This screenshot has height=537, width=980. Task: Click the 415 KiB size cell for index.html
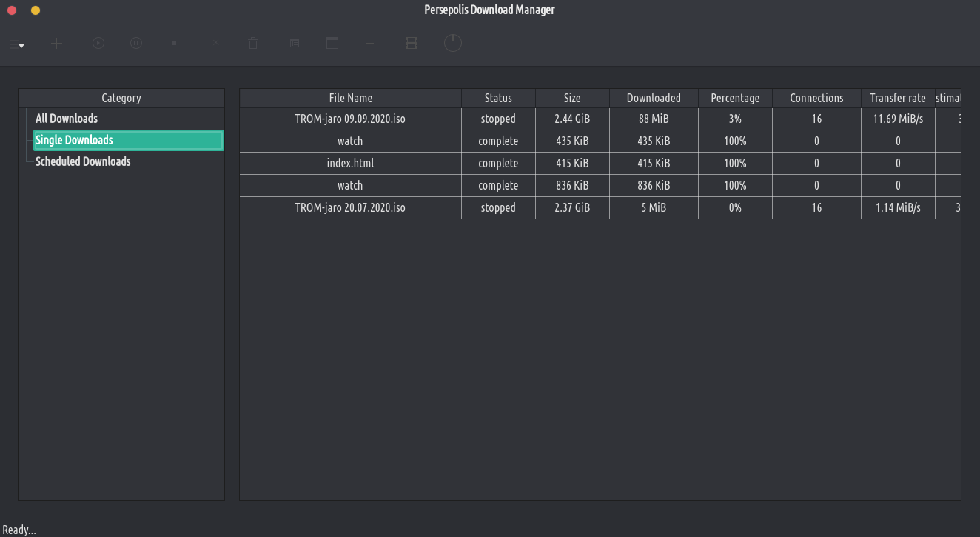(572, 163)
